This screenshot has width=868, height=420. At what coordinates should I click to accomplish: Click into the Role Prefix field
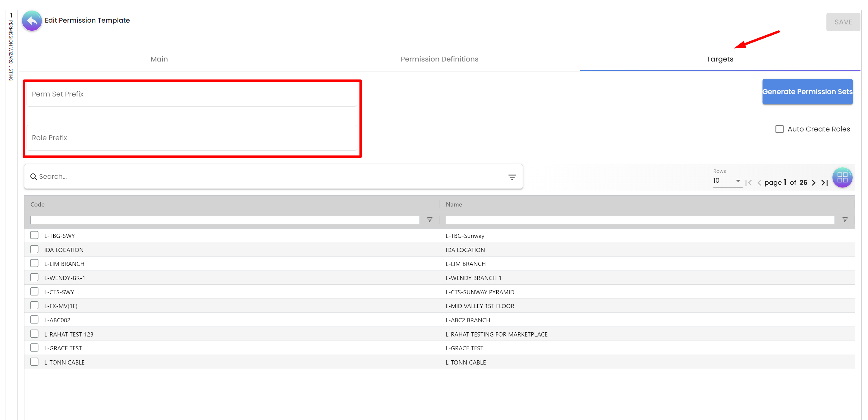pos(191,137)
